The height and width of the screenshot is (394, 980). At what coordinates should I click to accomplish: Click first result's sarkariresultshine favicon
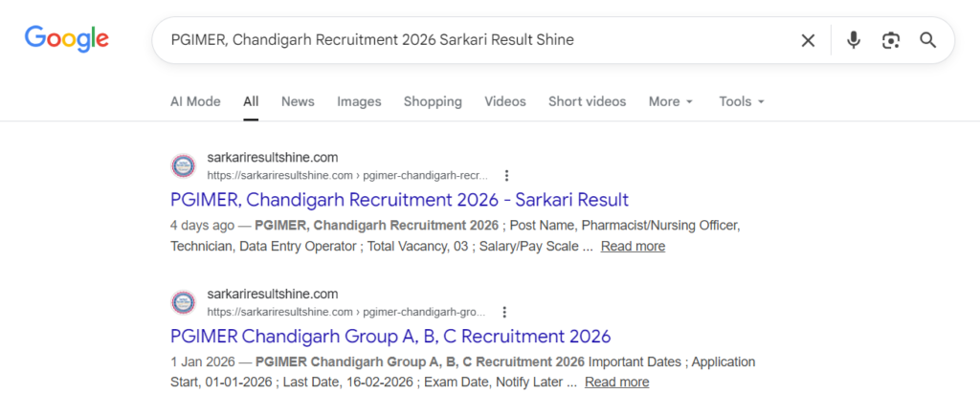tap(183, 166)
